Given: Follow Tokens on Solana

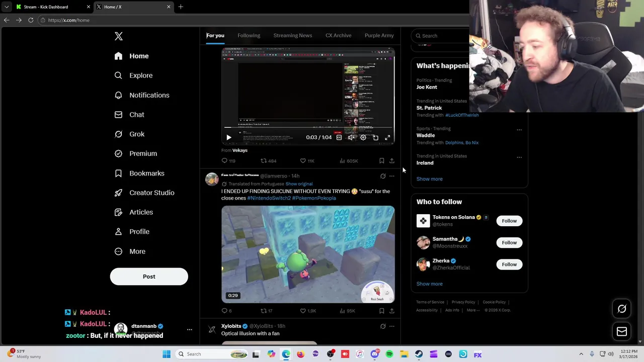Looking at the screenshot, I should pyautogui.click(x=509, y=221).
